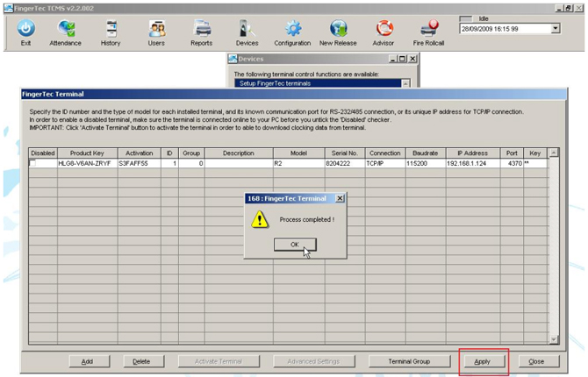Select model cell R2
This screenshot has width=588, height=377.
click(x=299, y=163)
